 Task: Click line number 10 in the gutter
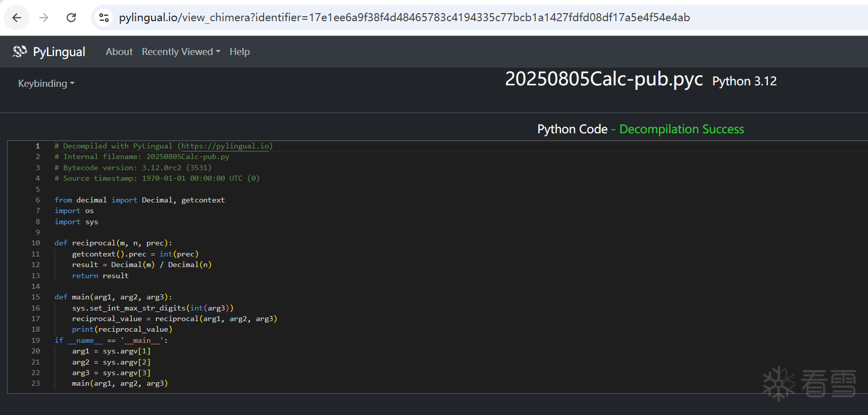[35, 243]
